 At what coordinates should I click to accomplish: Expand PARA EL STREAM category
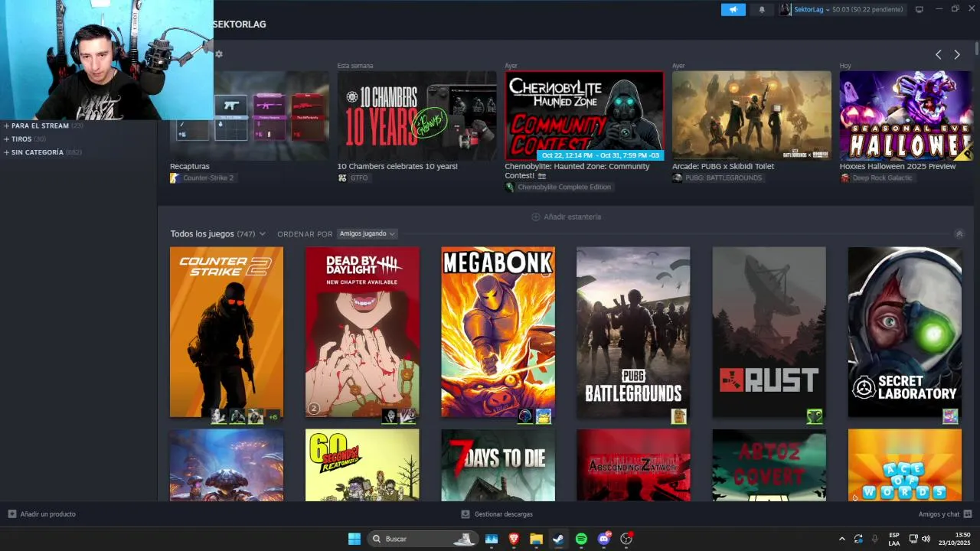40,126
